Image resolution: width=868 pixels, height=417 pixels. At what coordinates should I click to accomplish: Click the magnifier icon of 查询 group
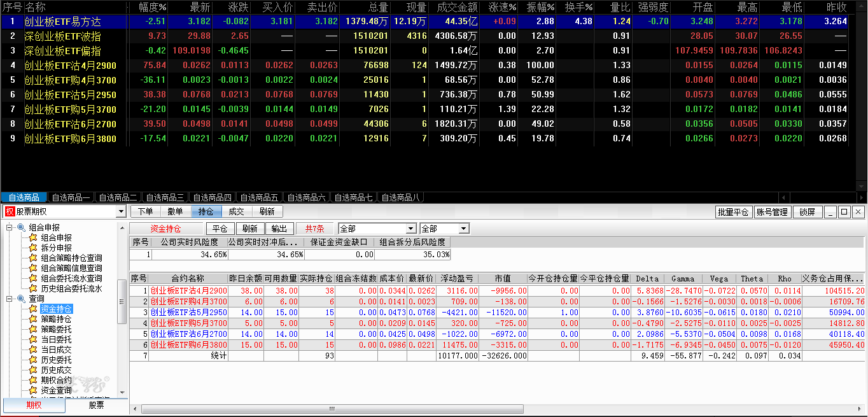[x=21, y=299]
